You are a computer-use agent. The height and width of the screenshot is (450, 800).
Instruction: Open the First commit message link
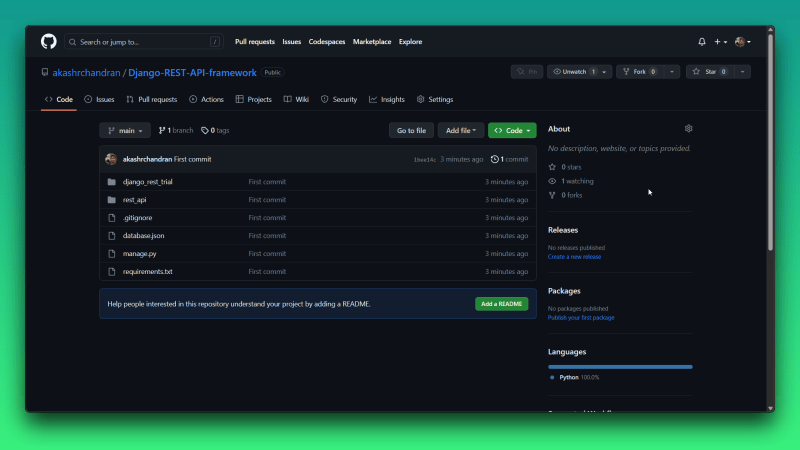point(192,159)
